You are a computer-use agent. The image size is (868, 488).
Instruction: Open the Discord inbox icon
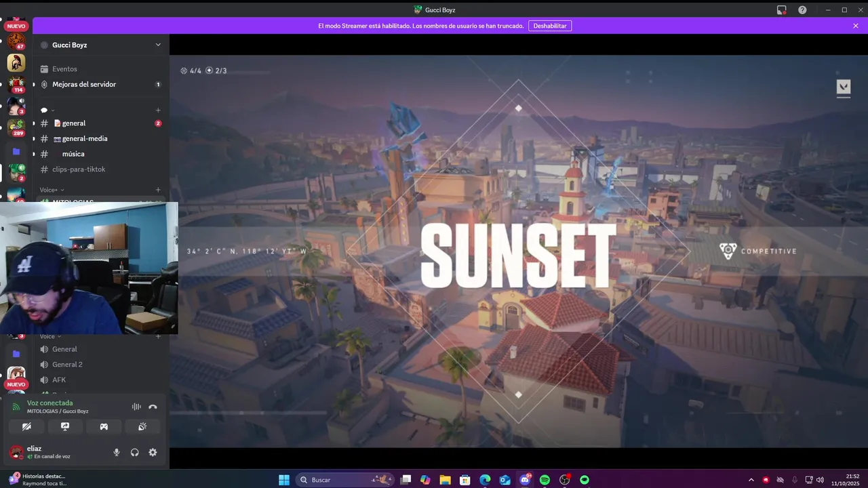[782, 9]
